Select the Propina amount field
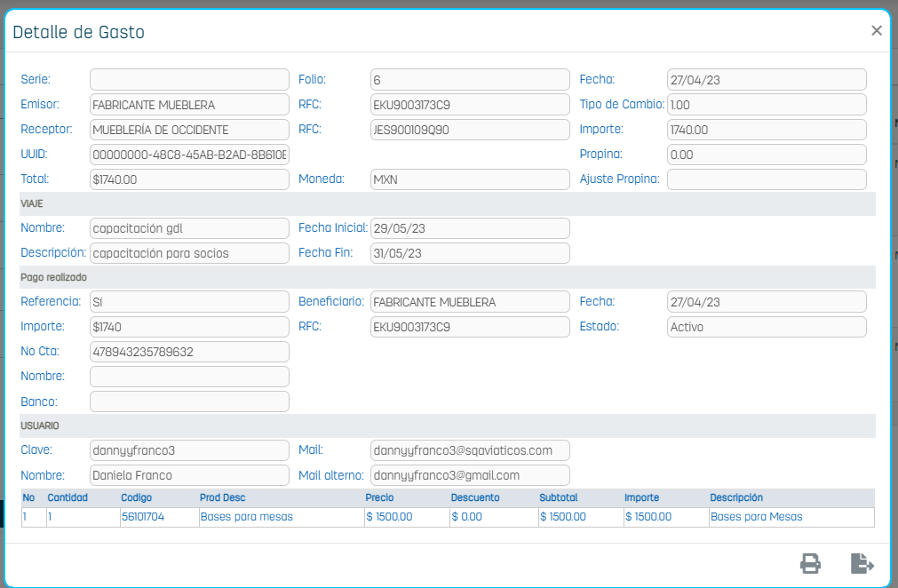The image size is (898, 588). (766, 155)
